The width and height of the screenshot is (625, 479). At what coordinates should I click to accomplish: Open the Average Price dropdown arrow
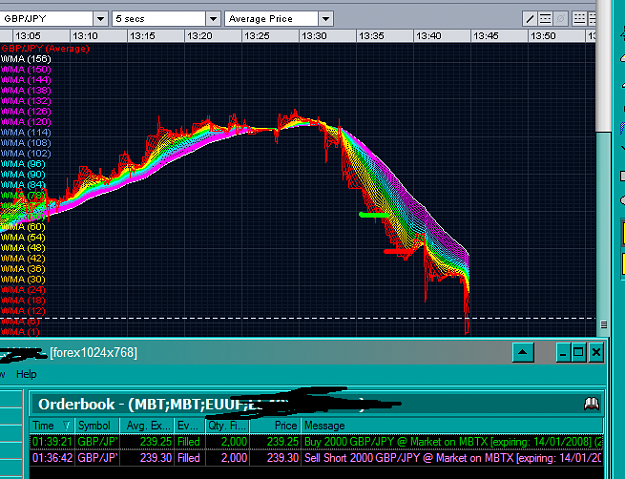(326, 19)
